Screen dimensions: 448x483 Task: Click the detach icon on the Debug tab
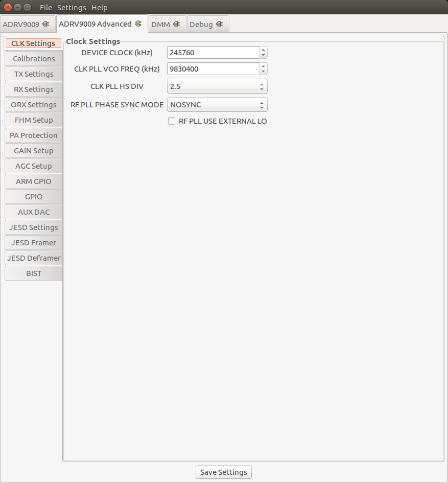coord(219,24)
